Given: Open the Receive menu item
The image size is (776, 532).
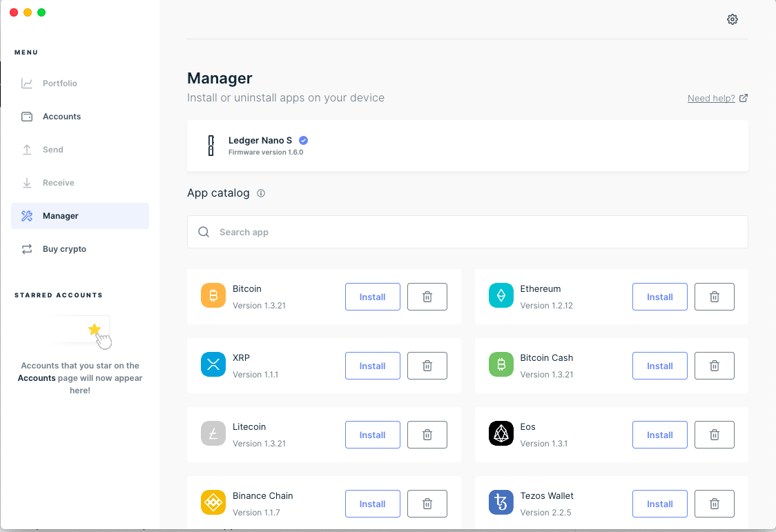Looking at the screenshot, I should click(58, 183).
